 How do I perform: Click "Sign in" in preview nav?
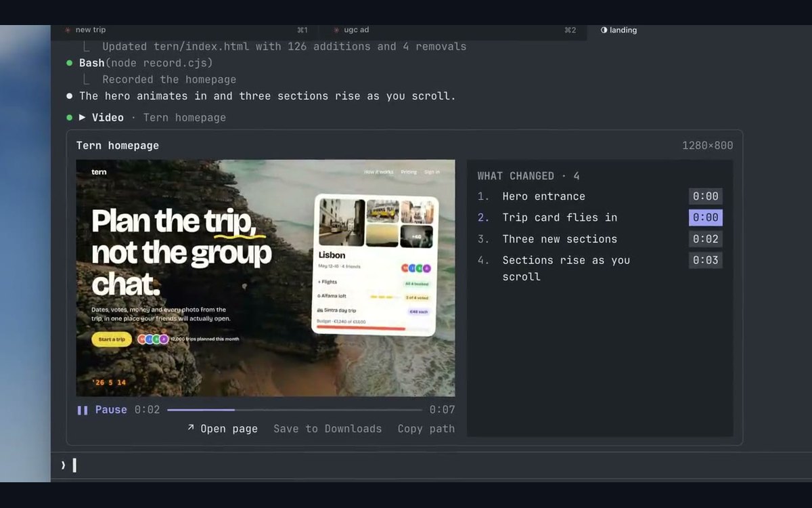(432, 172)
